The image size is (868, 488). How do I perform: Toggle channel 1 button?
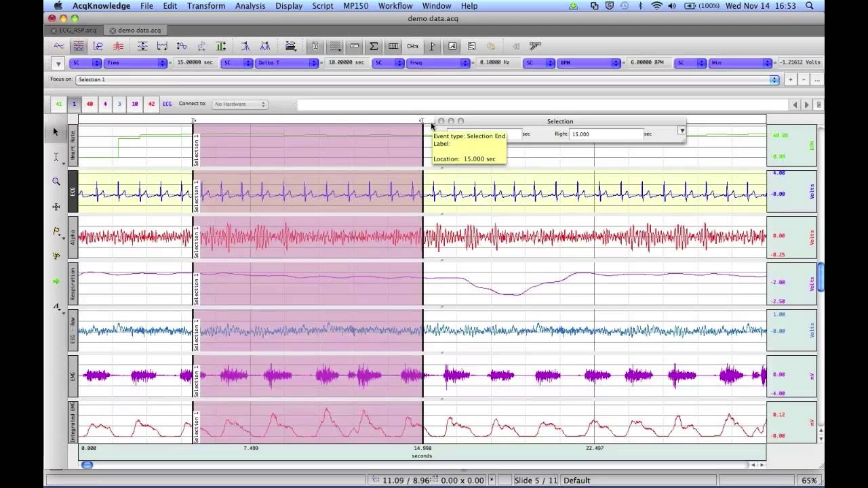74,104
